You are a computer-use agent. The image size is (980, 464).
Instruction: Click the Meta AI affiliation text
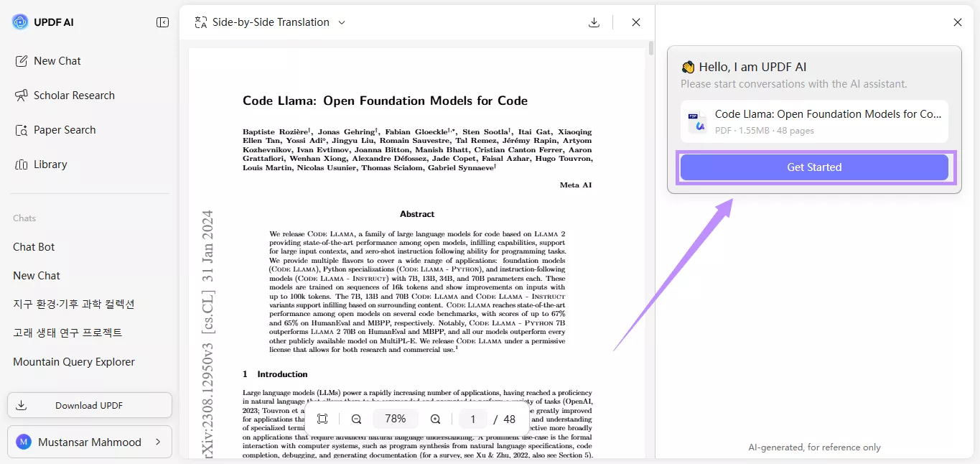(x=576, y=185)
